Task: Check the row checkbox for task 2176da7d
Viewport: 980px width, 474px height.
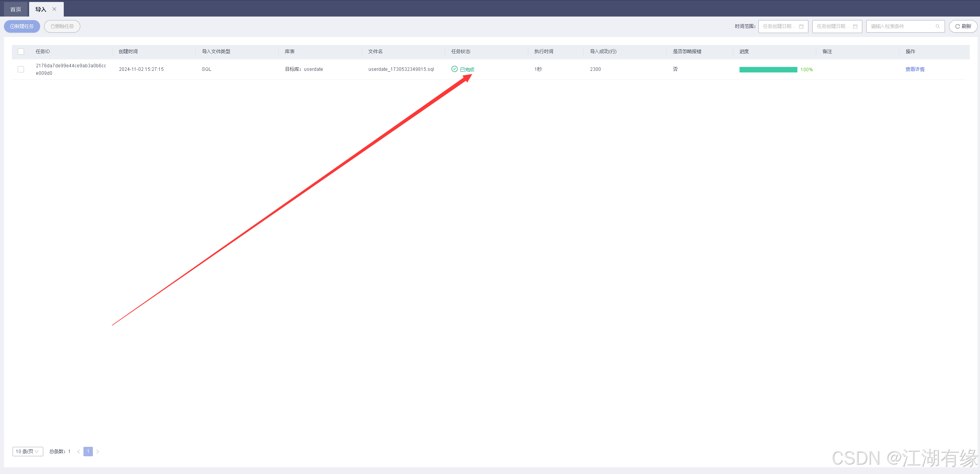Action: (21, 69)
